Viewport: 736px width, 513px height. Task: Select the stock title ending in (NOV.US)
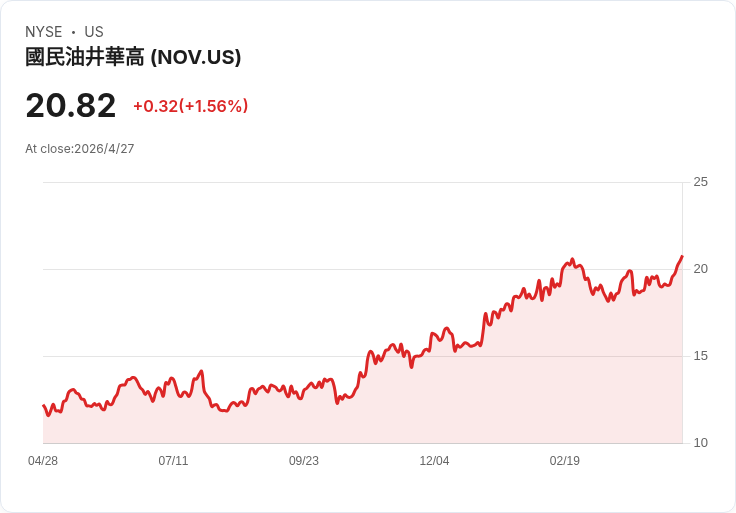click(x=133, y=58)
